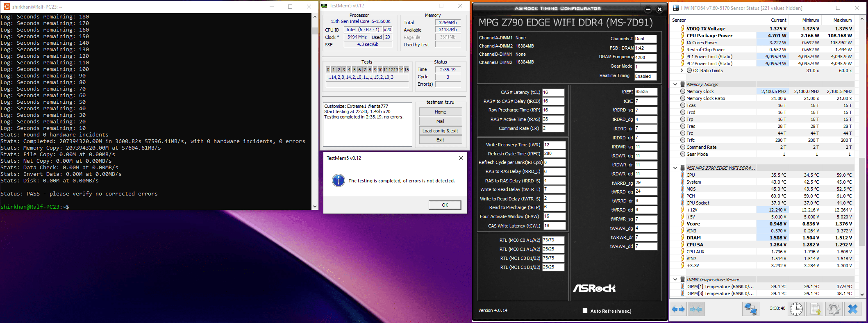868x323 pixels.
Task: Click the Time status value in TestMem5
Action: click(x=448, y=70)
